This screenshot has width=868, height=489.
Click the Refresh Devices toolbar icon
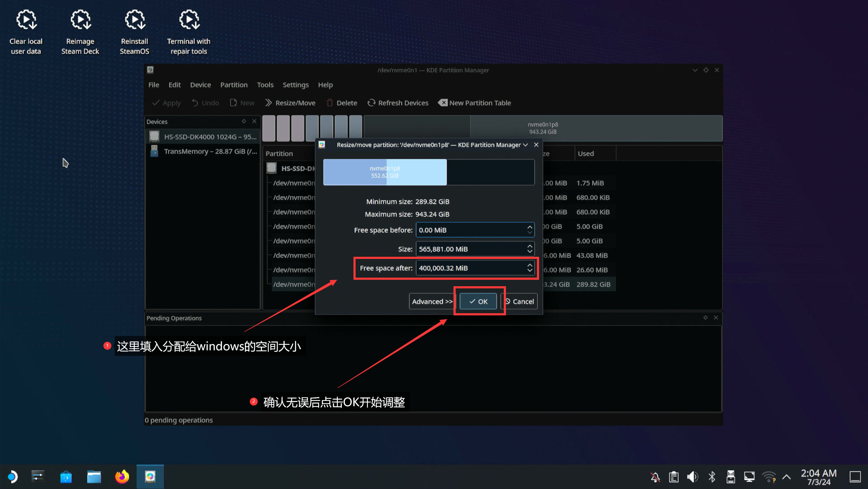pyautogui.click(x=371, y=103)
